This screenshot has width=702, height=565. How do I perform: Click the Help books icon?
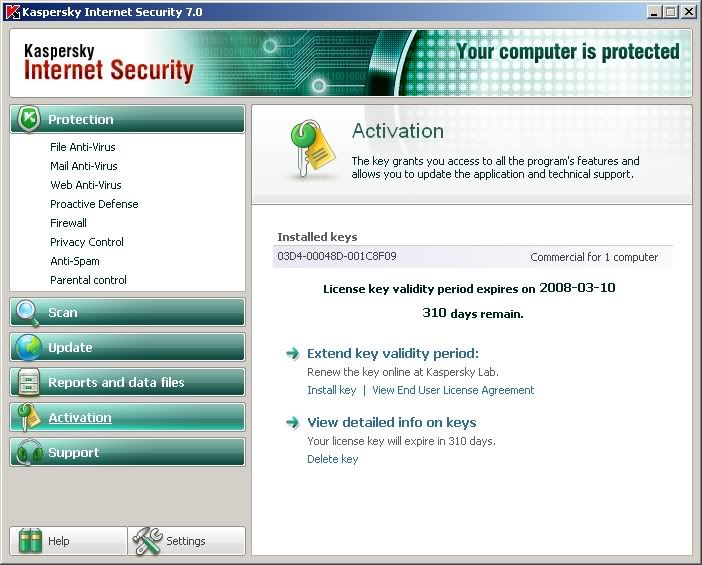[30, 541]
